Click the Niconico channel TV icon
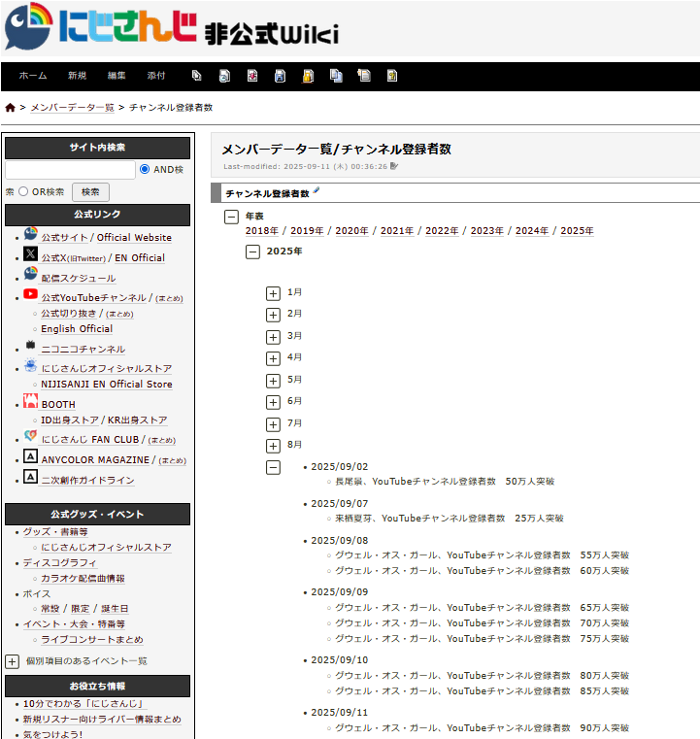700x739 pixels. pos(30,346)
